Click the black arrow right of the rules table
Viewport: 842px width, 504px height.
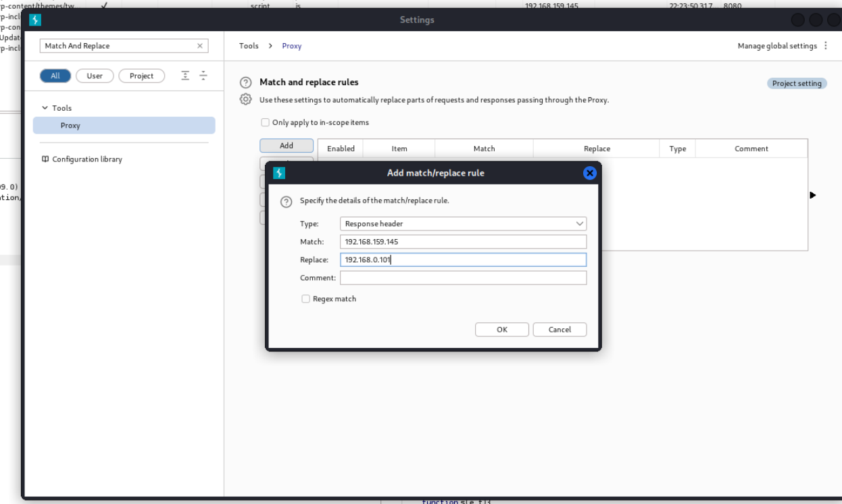pyautogui.click(x=812, y=195)
